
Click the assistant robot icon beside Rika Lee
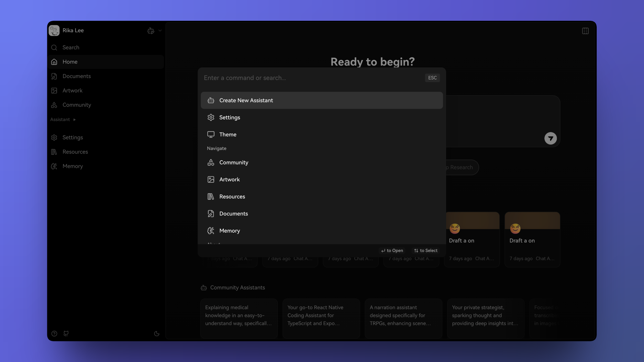(151, 31)
